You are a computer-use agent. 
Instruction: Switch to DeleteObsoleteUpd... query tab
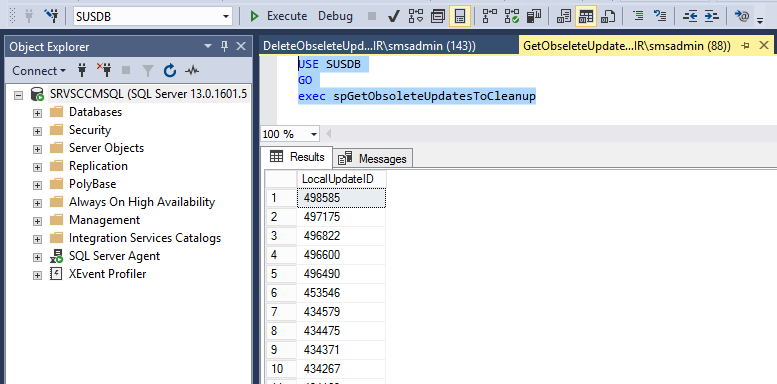pyautogui.click(x=369, y=46)
